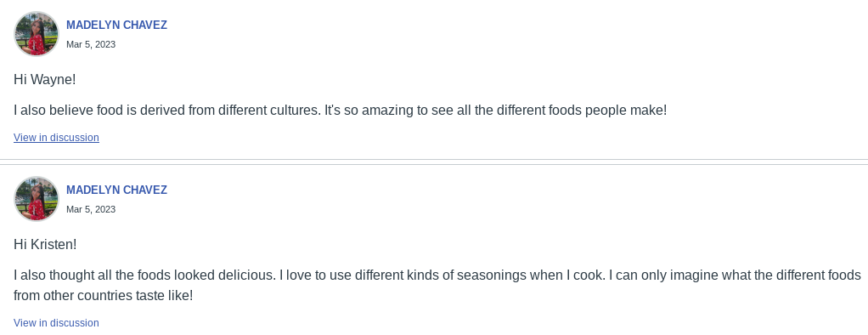Image resolution: width=868 pixels, height=335 pixels.
Task: Click the Mar 5, 2023 date on top post
Action: (x=91, y=44)
